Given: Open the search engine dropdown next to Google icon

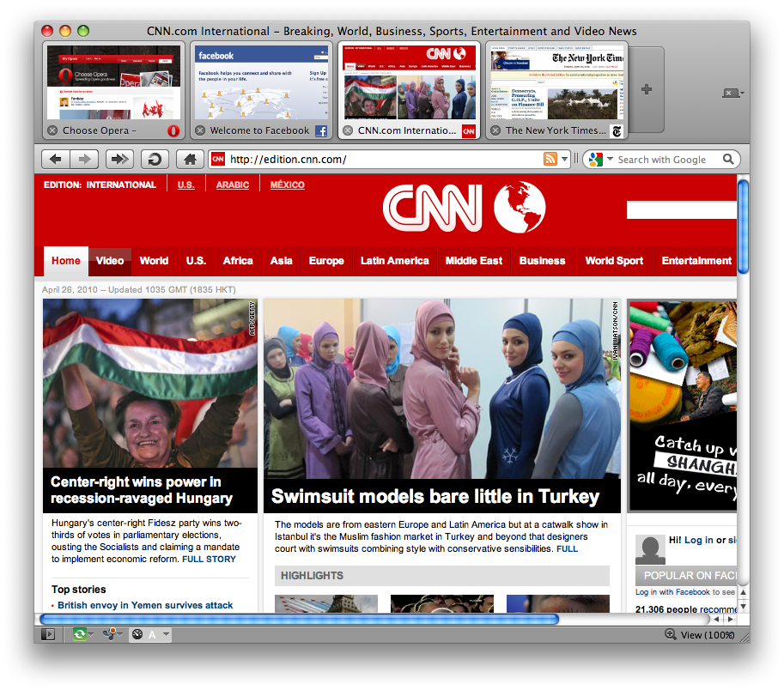Looking at the screenshot, I should pyautogui.click(x=610, y=160).
